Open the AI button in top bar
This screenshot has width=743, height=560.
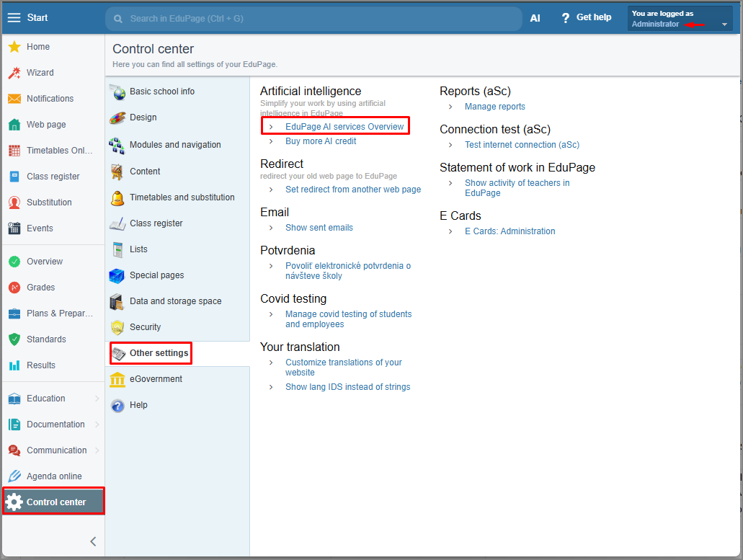click(535, 19)
